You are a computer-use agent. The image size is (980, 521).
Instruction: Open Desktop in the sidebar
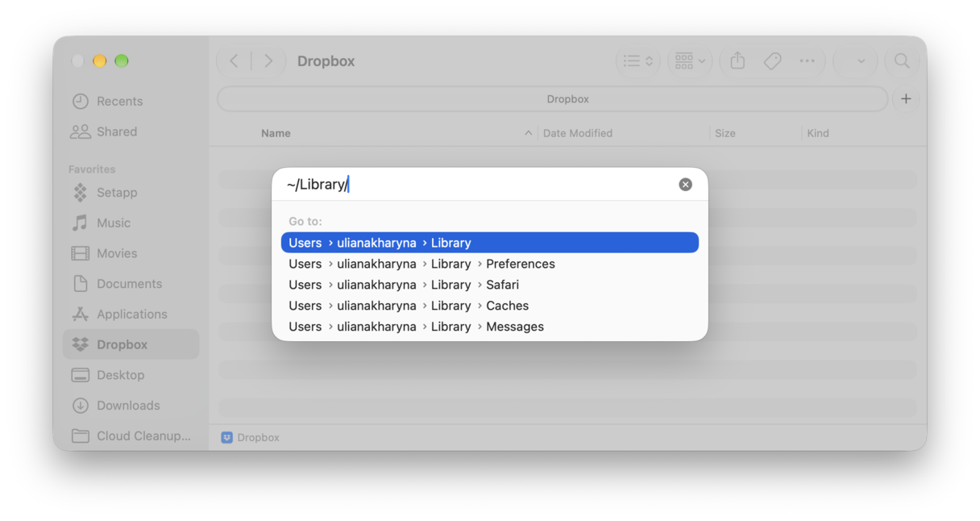point(131,376)
